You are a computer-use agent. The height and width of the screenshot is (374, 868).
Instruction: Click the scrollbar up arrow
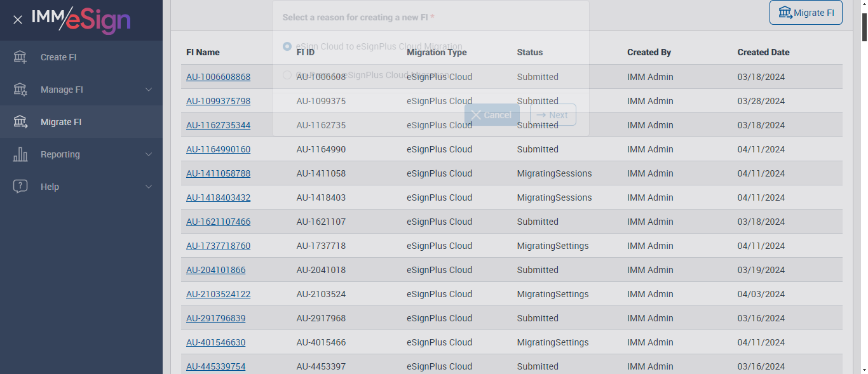[x=864, y=4]
